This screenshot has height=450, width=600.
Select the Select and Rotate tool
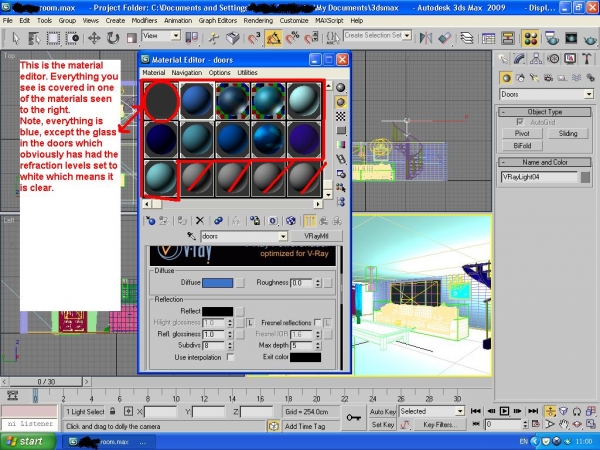click(113, 38)
